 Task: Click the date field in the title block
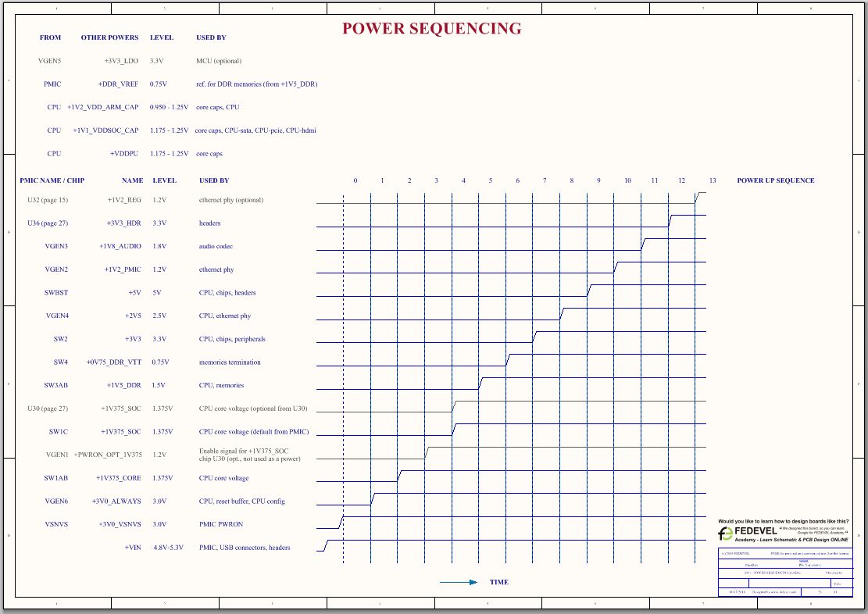(x=736, y=592)
